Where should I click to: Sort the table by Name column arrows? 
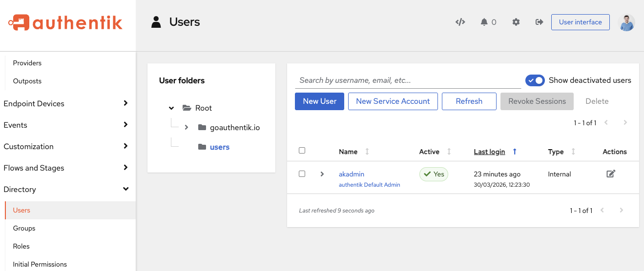point(367,152)
